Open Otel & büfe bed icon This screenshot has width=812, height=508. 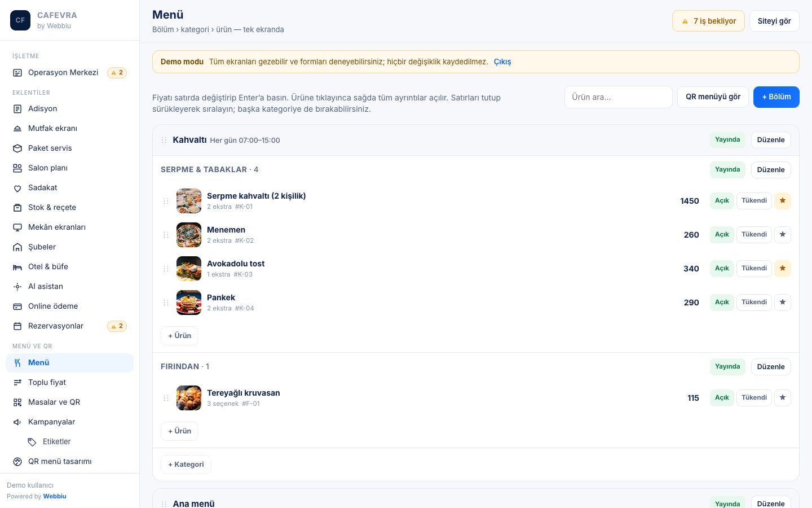click(17, 267)
